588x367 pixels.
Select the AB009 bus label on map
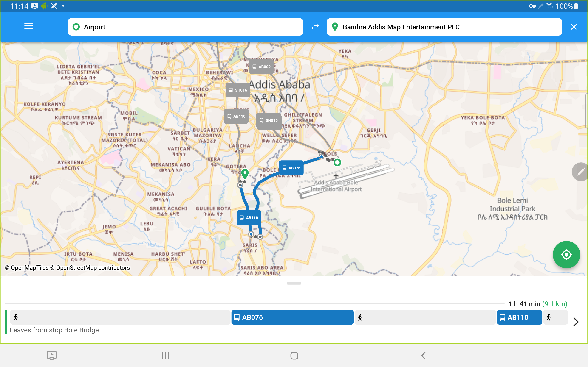(261, 67)
